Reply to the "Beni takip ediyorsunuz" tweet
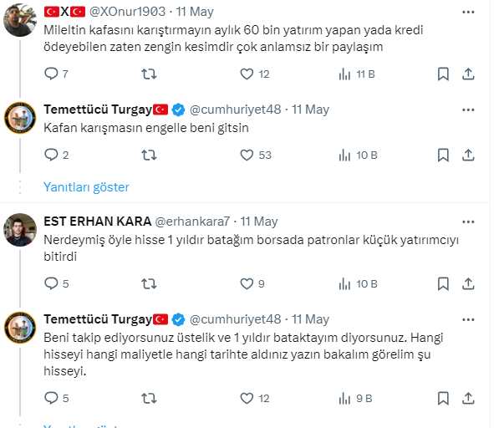 pyautogui.click(x=53, y=398)
